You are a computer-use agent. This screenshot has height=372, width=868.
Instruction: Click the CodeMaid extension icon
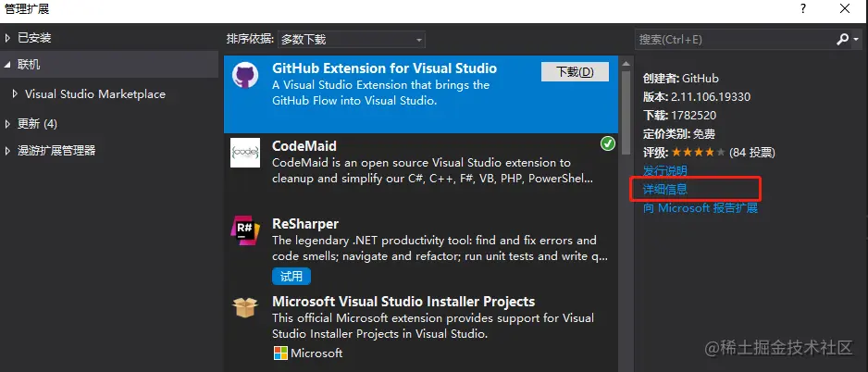(245, 153)
